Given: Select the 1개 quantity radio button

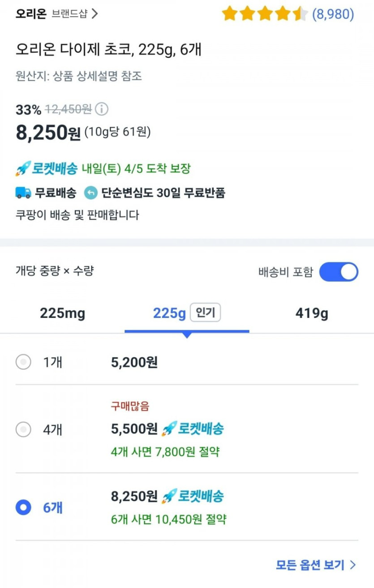Looking at the screenshot, I should point(23,362).
